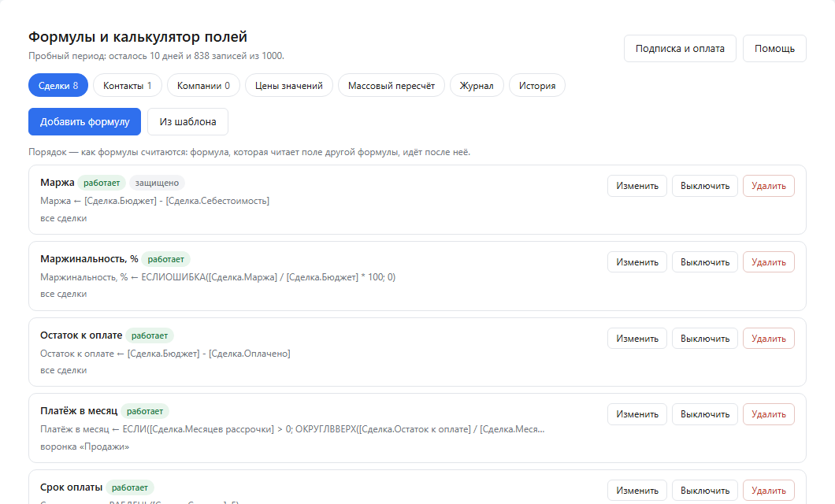Turn off Маржинальность, % via Выключить

(705, 262)
